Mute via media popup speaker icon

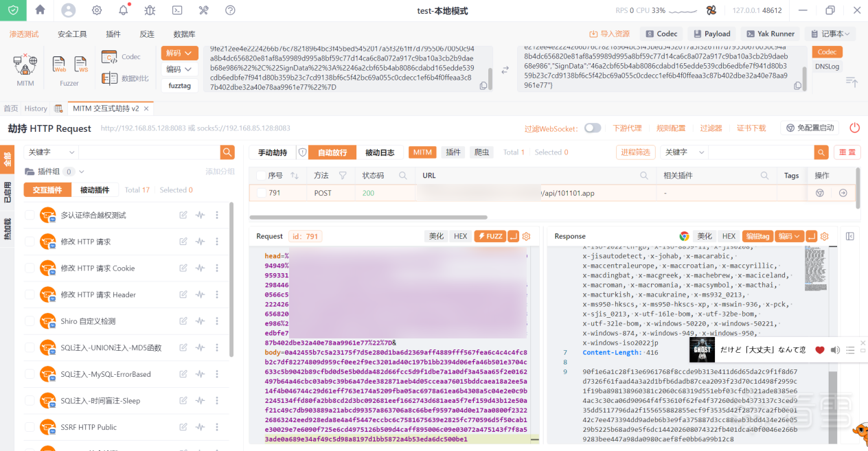835,350
